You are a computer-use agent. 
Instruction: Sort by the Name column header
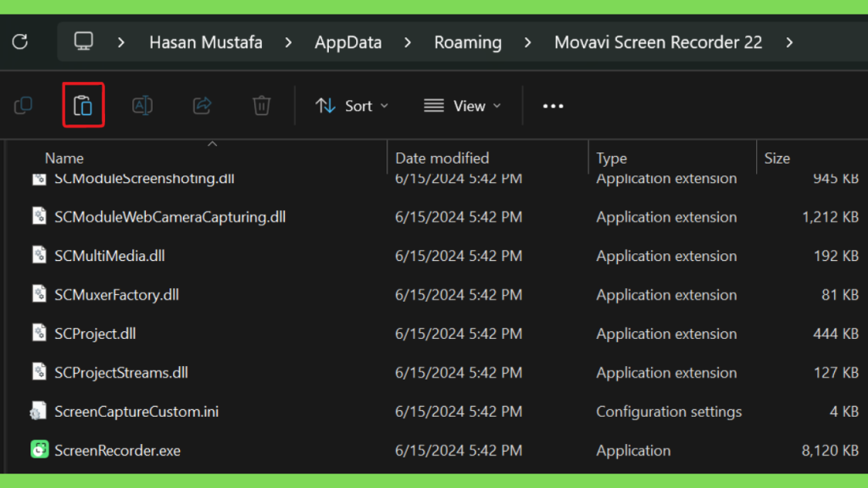64,158
